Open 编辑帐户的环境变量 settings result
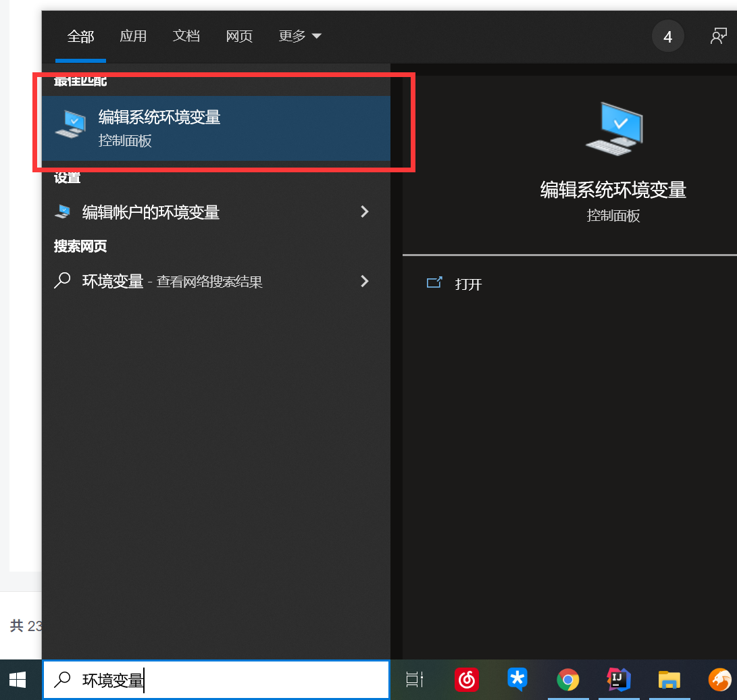 point(216,212)
